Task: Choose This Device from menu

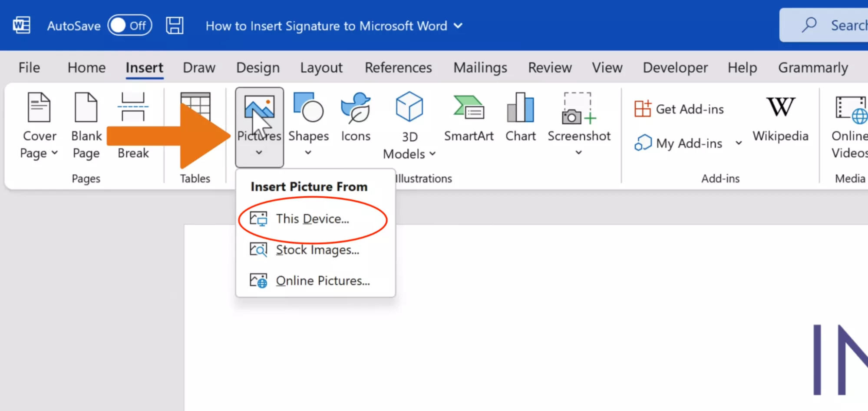Action: pos(312,219)
